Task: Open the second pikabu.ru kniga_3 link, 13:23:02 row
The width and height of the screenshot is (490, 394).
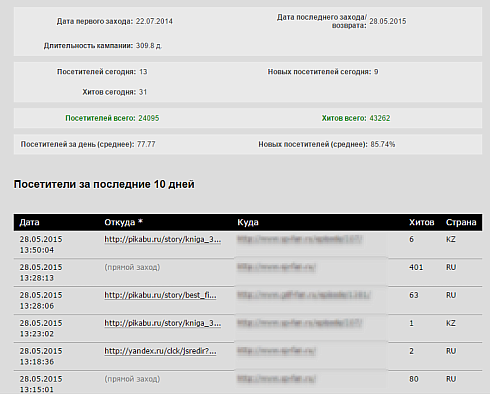Action: tap(162, 323)
